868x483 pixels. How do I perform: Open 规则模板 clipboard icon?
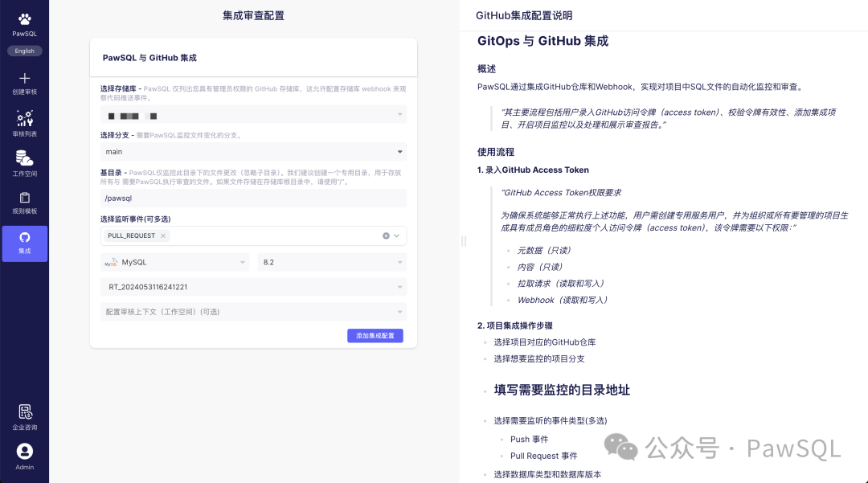click(x=24, y=198)
